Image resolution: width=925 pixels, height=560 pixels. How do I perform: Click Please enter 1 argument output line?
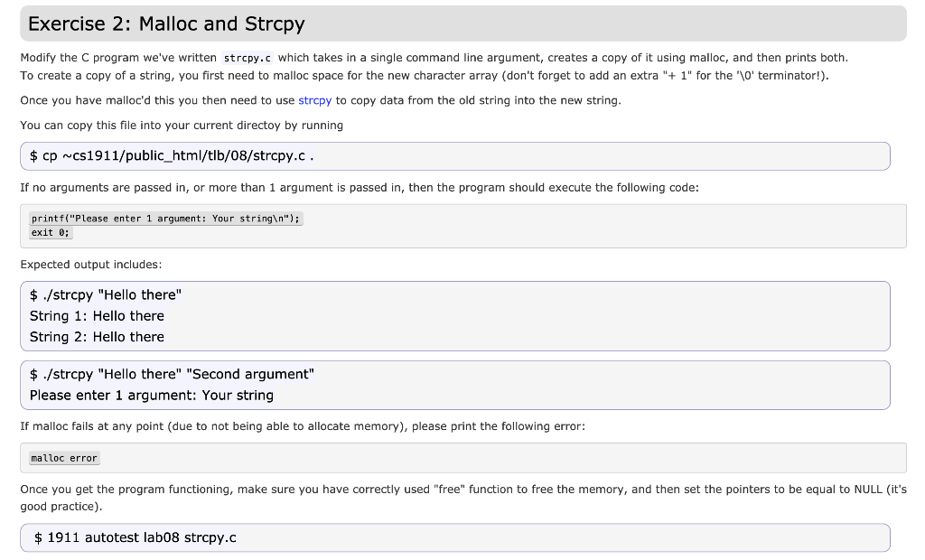(x=152, y=396)
